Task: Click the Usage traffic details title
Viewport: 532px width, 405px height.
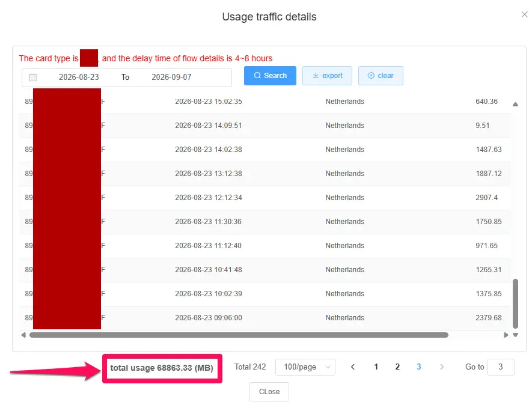Action: (x=269, y=17)
